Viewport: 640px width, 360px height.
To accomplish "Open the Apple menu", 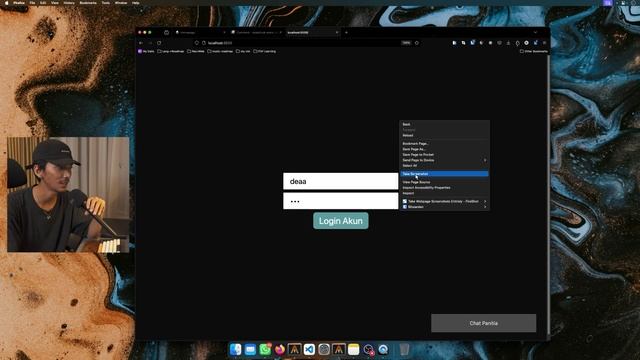I will tap(6, 3).
